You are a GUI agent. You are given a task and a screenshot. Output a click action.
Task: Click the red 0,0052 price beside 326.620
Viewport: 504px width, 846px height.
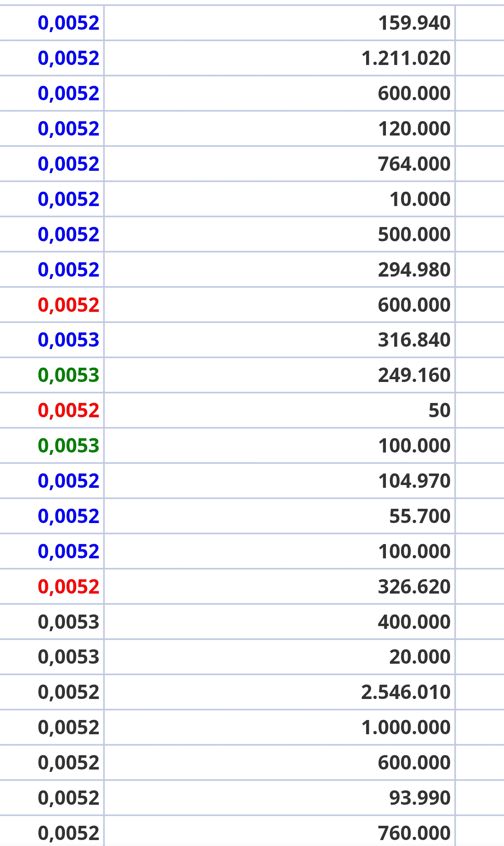point(68,587)
